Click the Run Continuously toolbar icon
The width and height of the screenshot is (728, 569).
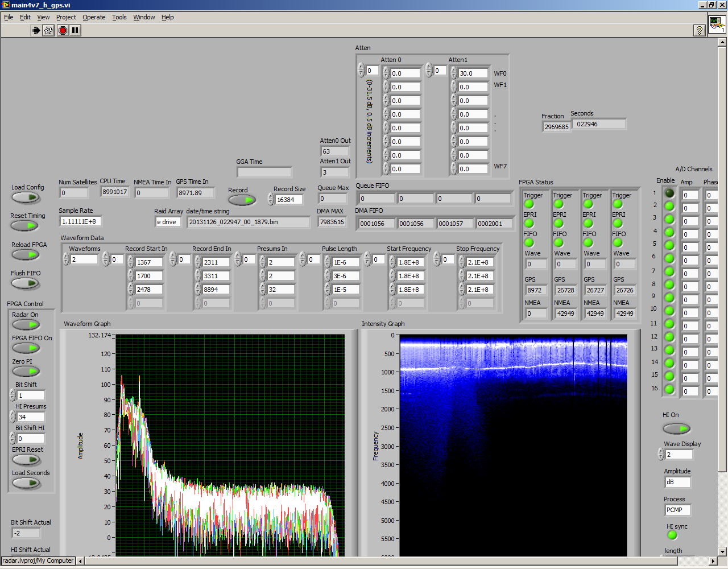pyautogui.click(x=48, y=30)
